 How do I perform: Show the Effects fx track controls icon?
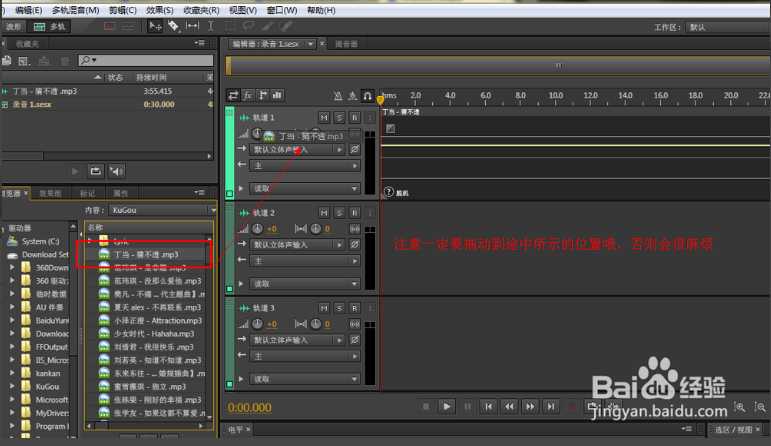(248, 95)
